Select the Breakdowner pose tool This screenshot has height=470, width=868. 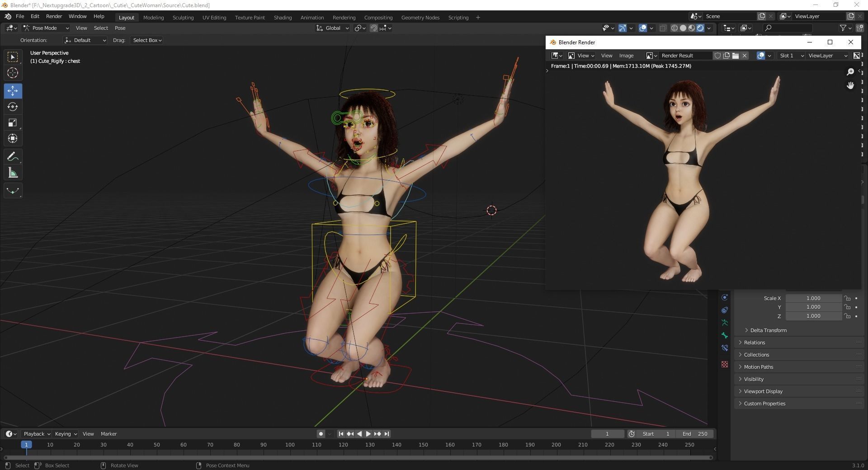click(x=13, y=191)
